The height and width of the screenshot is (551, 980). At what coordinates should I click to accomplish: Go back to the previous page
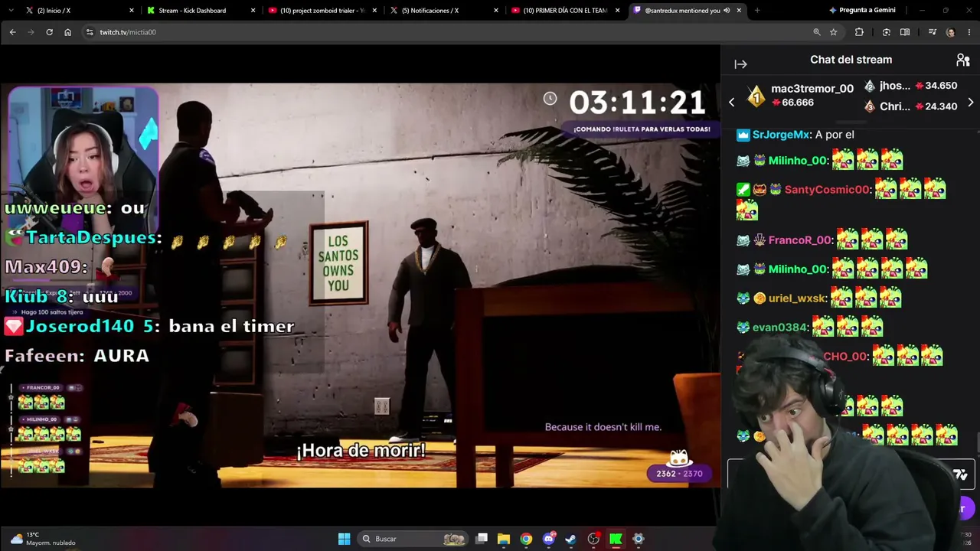[12, 32]
